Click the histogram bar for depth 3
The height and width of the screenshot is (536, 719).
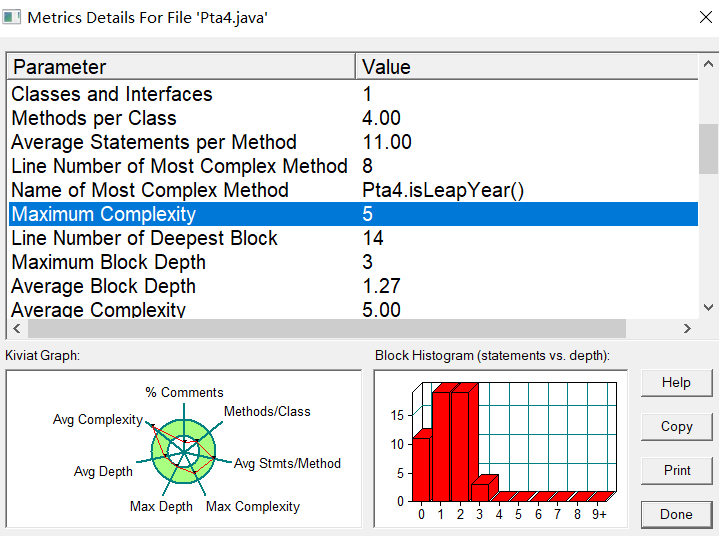(481, 490)
